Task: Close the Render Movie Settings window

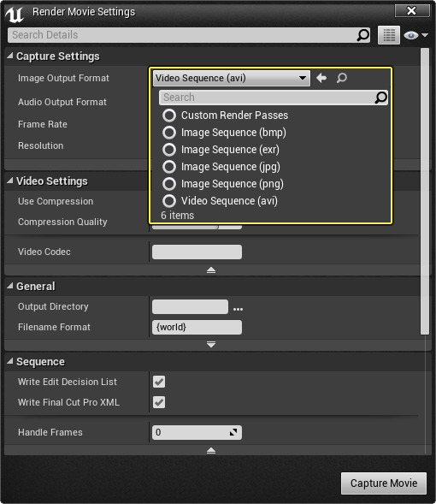Action: pyautogui.click(x=412, y=11)
